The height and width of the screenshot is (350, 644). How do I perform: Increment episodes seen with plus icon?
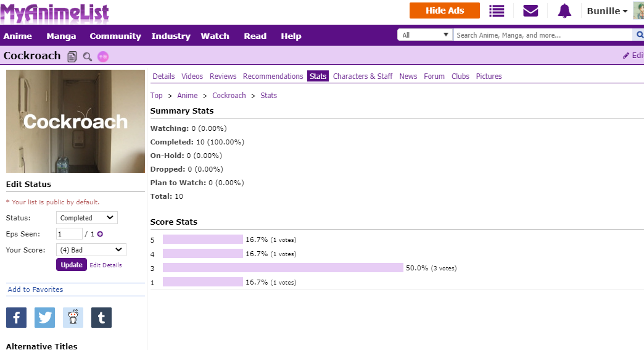(x=100, y=234)
